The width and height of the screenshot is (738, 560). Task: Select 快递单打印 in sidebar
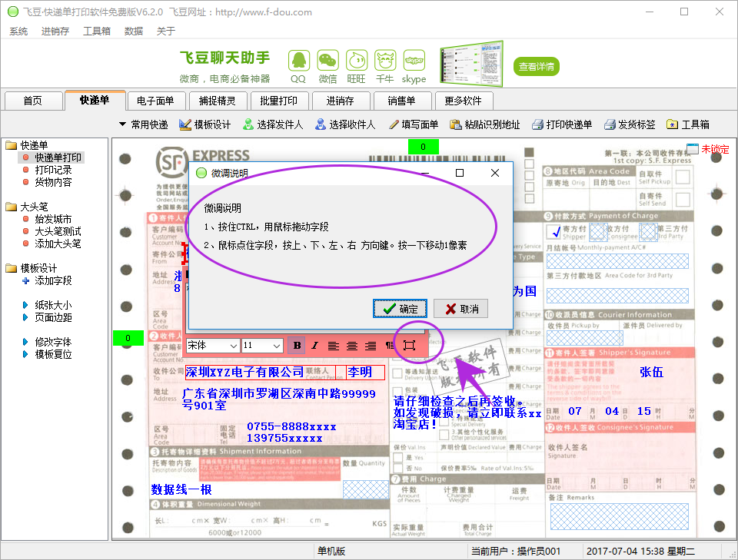[x=58, y=157]
